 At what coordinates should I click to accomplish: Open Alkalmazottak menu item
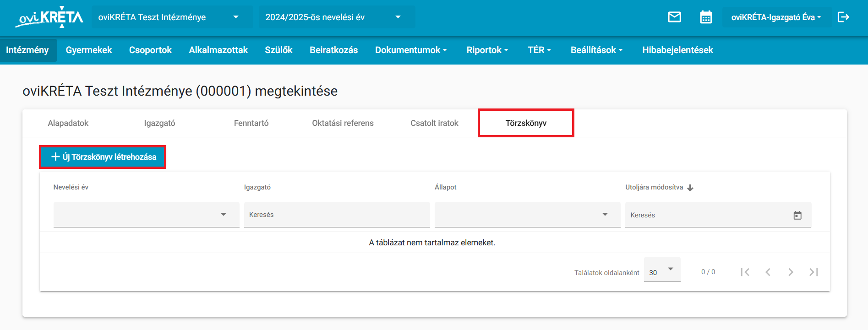pos(218,50)
